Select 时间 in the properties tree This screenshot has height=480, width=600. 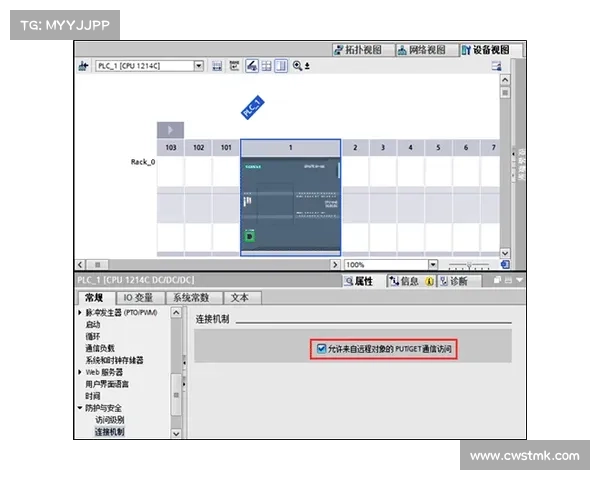pos(93,396)
